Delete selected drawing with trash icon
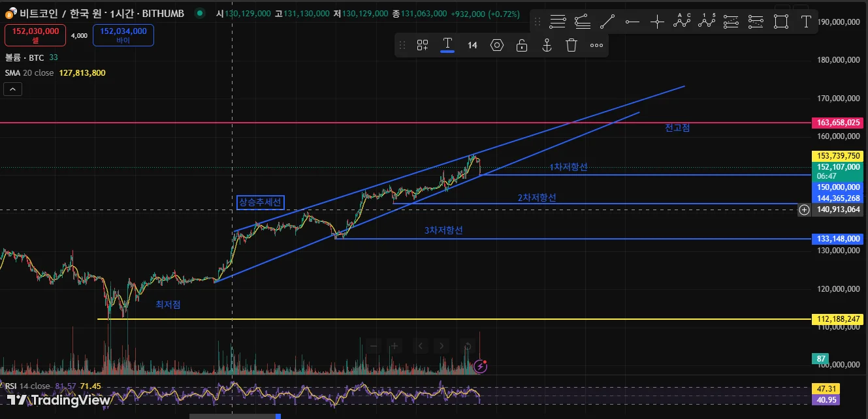868x419 pixels. pos(571,45)
